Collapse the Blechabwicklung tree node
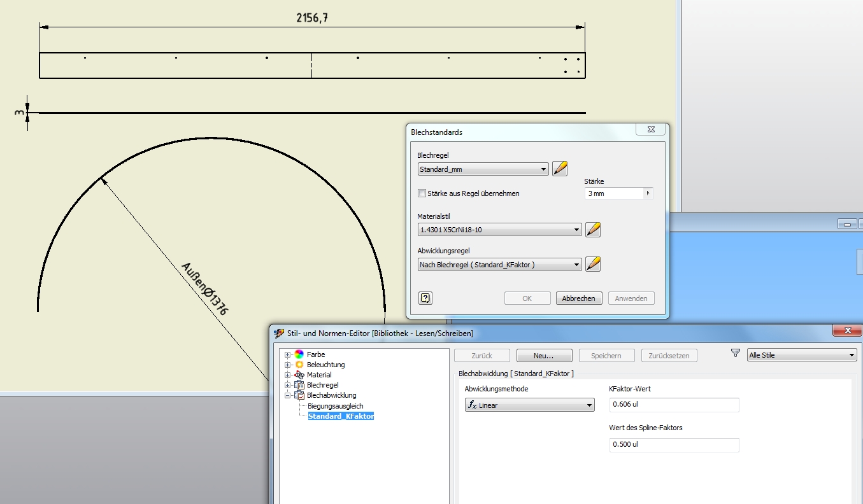The image size is (863, 504). pos(288,395)
